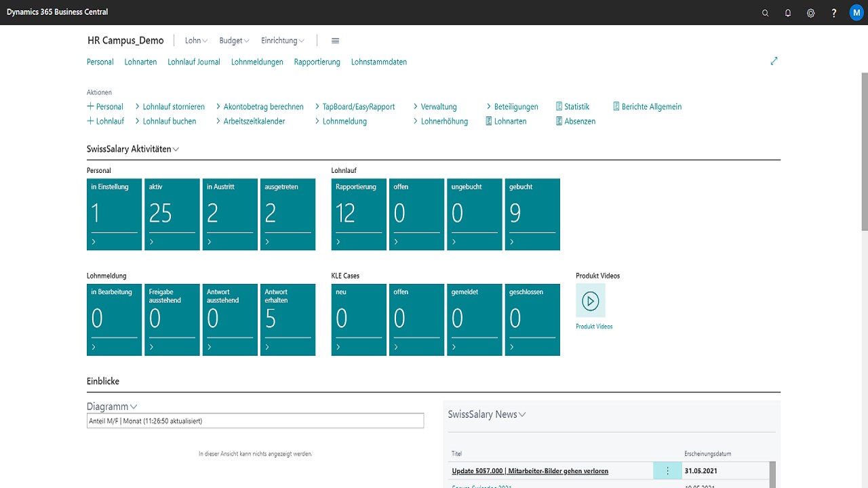868x488 pixels.
Task: Open the three-dot menu of Update 5057.000 row
Action: [667, 471]
